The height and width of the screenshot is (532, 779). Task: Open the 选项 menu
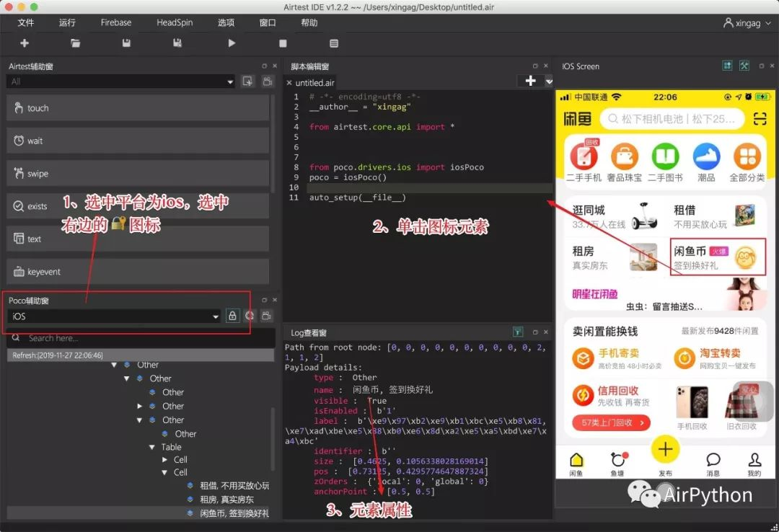click(226, 23)
